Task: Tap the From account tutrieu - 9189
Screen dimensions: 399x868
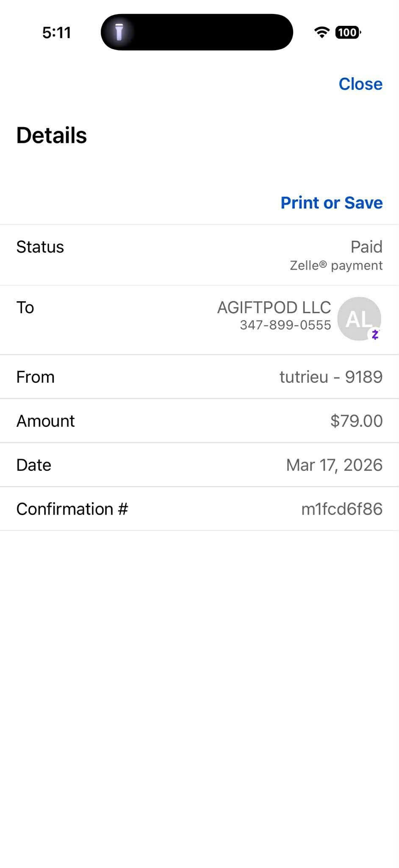Action: pyautogui.click(x=331, y=377)
